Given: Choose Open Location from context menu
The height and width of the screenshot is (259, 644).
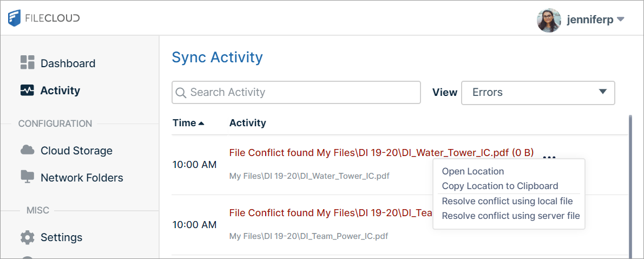Looking at the screenshot, I should 472,171.
